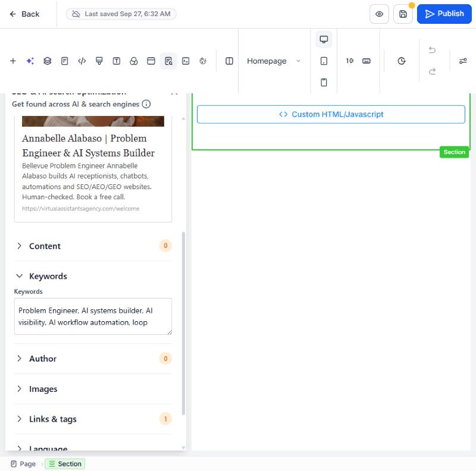Collapse the Keywords section

93,276
